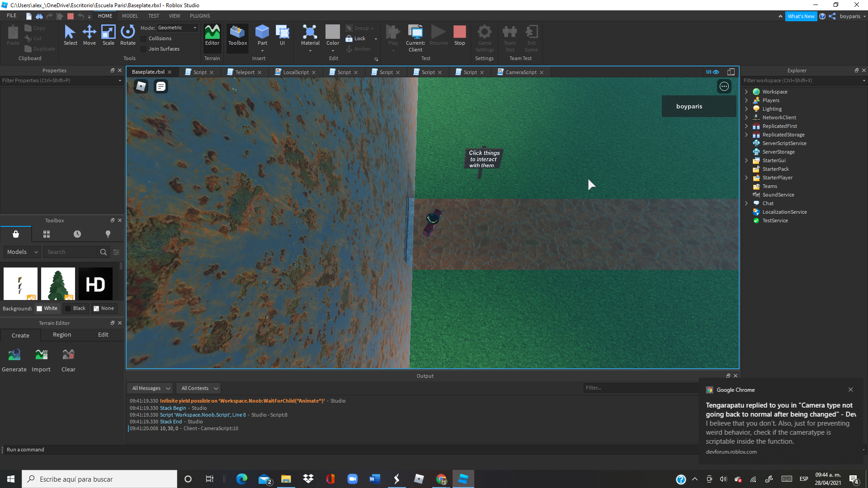
Task: Stop the current test session
Action: [x=460, y=34]
